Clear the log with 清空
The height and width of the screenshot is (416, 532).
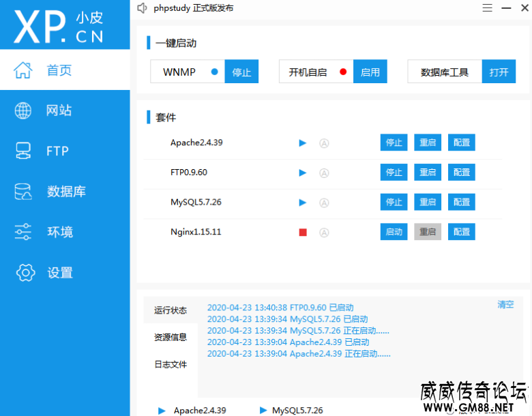[x=505, y=304]
